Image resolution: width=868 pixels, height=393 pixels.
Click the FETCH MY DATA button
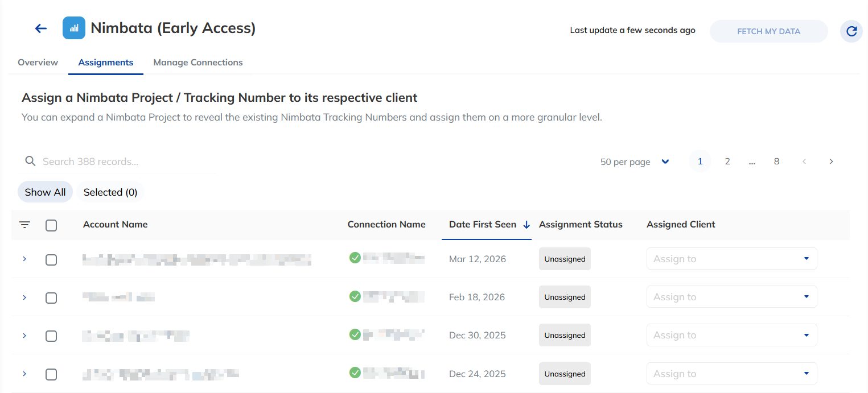(768, 31)
